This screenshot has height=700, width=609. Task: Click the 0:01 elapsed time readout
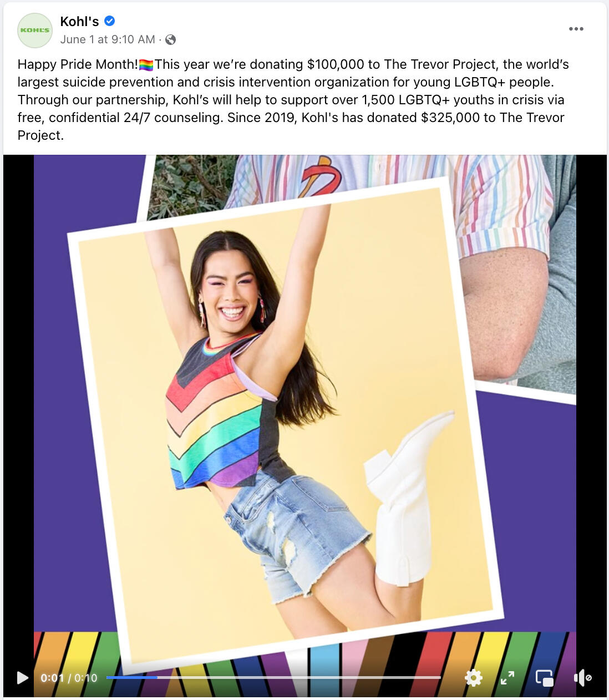coord(52,678)
